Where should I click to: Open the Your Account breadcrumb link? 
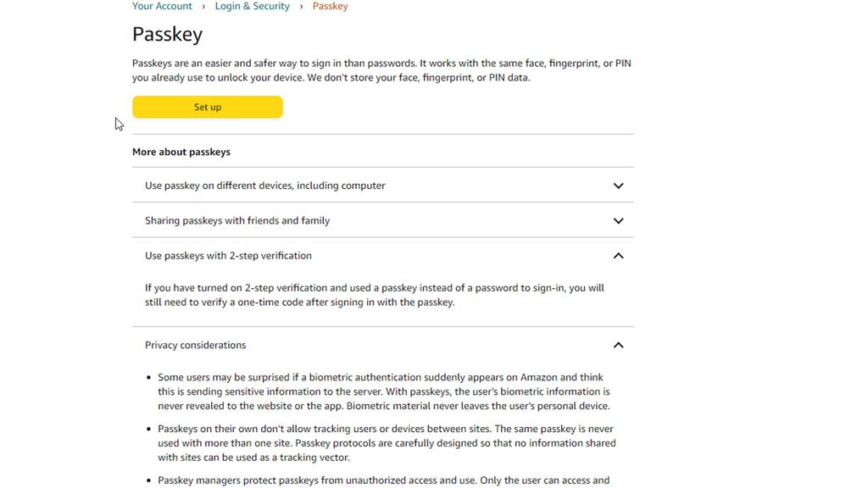pos(161,6)
